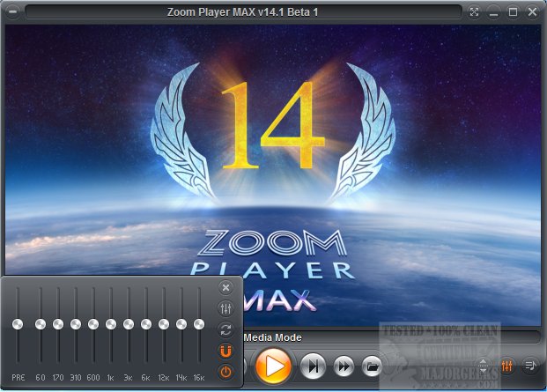
Task: Reset equalizer with circular arrows icon
Action: point(225,329)
